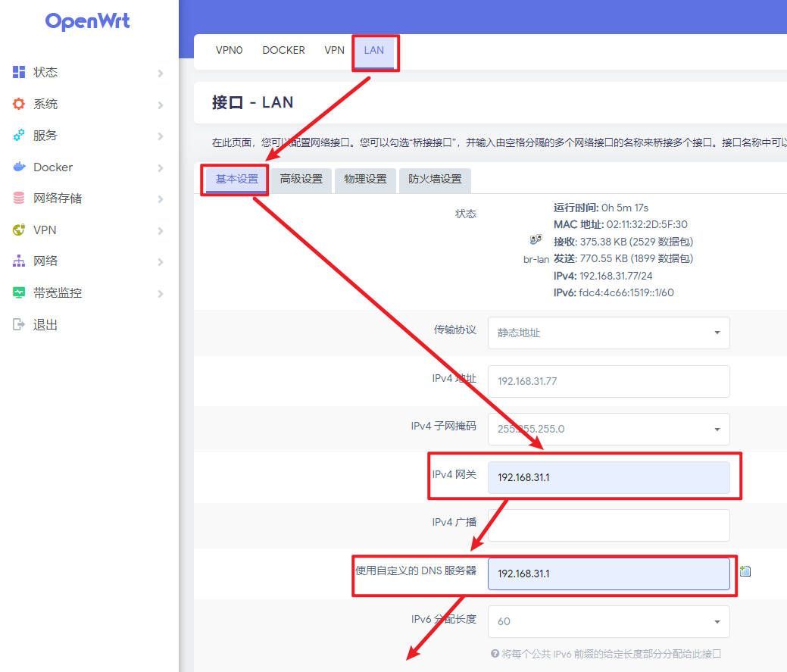Click the add DNS server icon

click(745, 572)
